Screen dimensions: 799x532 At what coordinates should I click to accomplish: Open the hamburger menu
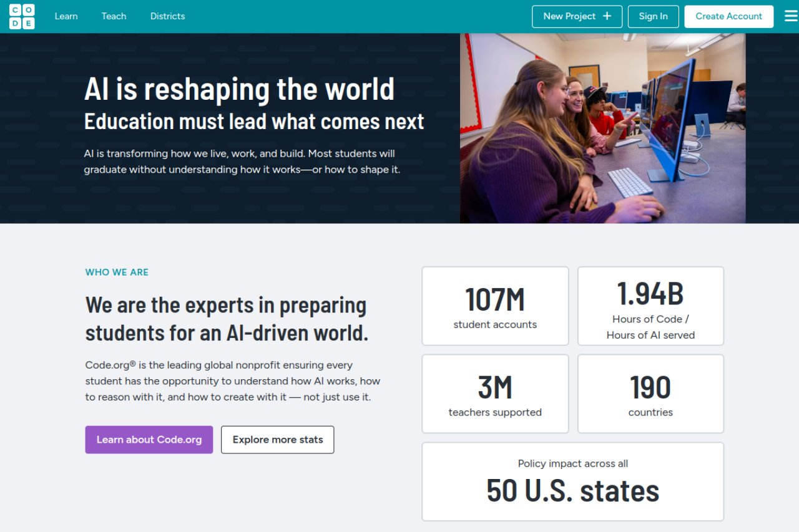791,16
